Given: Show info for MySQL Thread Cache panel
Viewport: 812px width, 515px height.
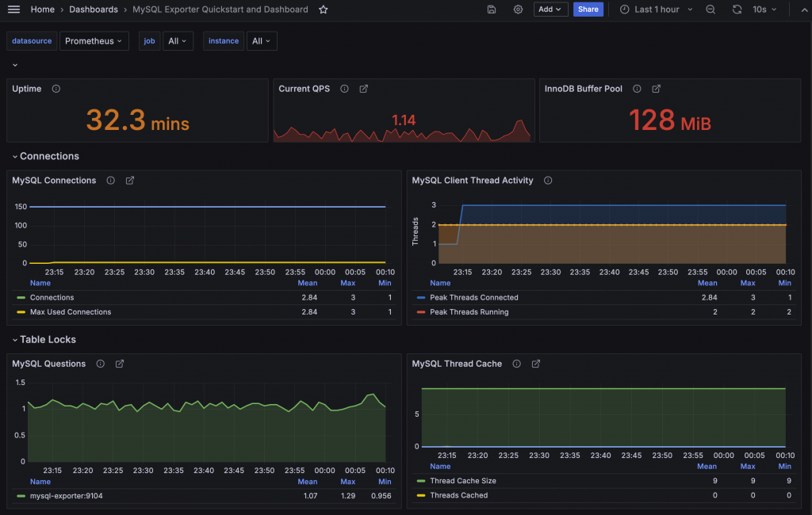Looking at the screenshot, I should [x=517, y=364].
